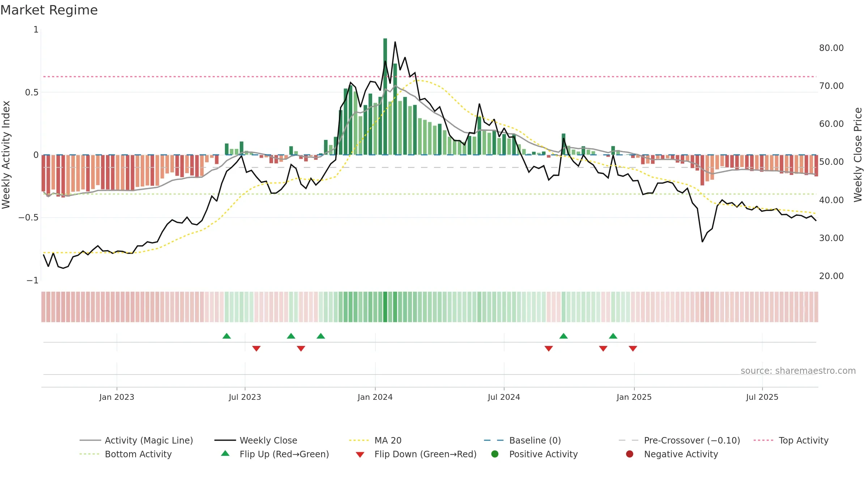Click the Market Regime chart title
The height and width of the screenshot is (488, 868).
click(49, 10)
